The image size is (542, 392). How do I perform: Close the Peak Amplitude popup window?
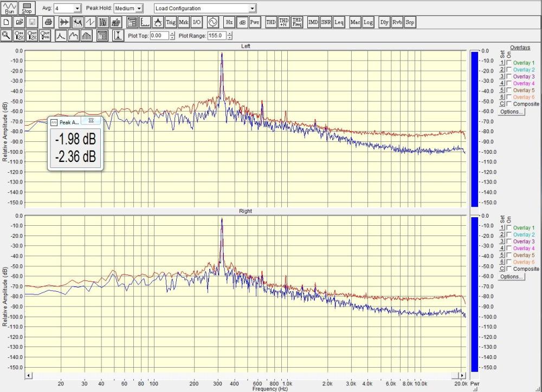pos(91,122)
